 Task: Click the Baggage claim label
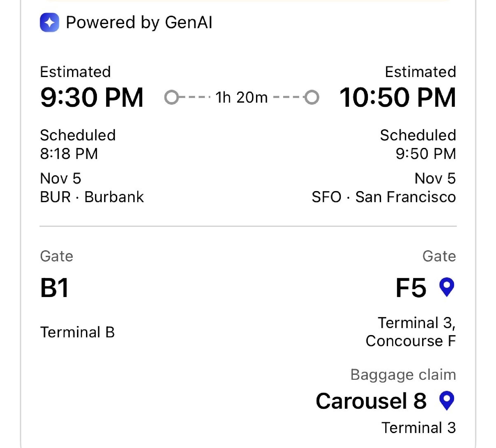(x=403, y=375)
